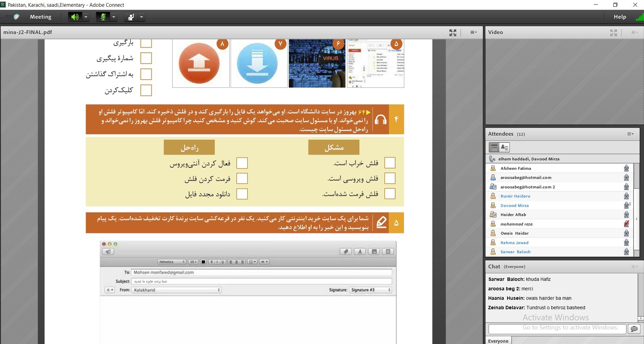
Task: Click mohammad reza's muted microphone icon
Action: [x=626, y=224]
